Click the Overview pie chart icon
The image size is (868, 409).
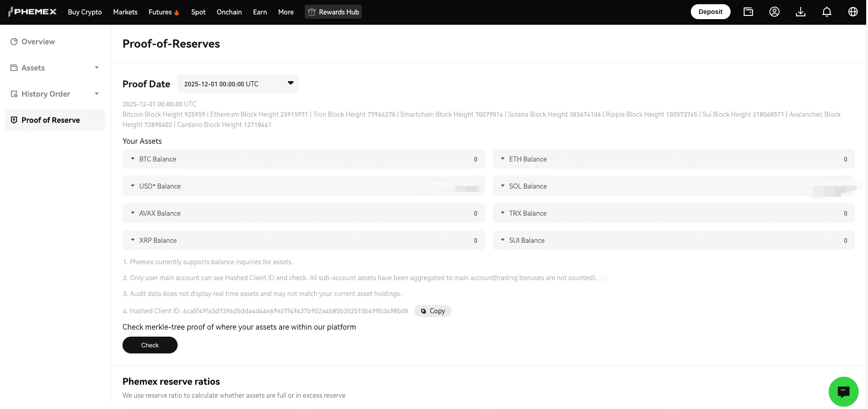click(x=14, y=42)
